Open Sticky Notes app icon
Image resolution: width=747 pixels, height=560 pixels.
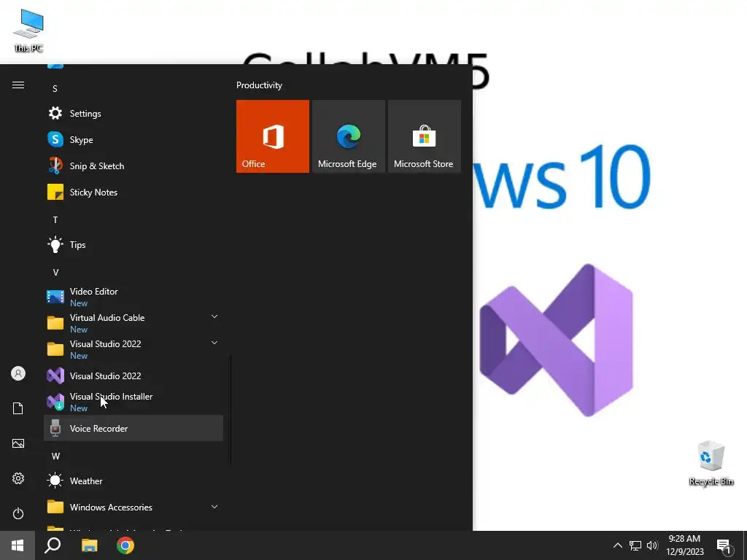coord(55,192)
